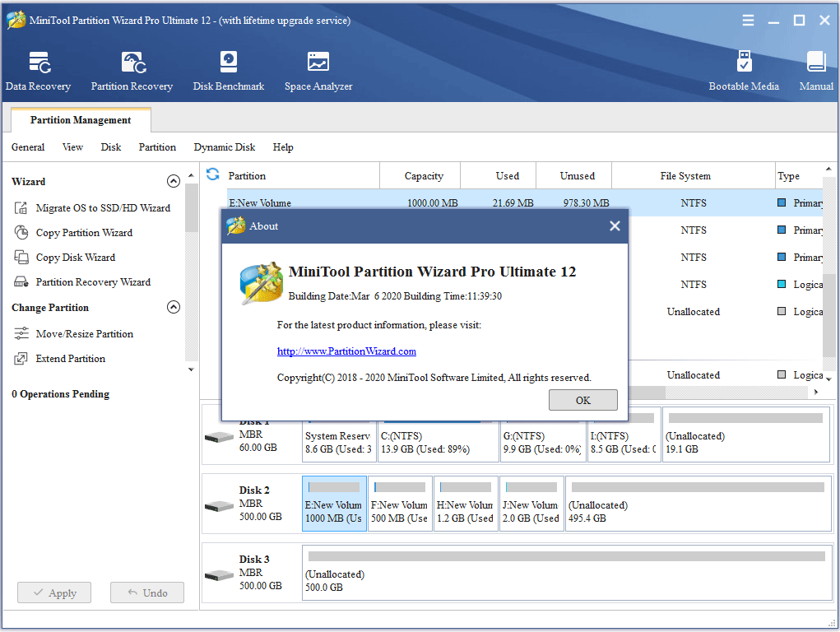Launch Partition Recovery from toolbar
Viewport: 840px width, 632px height.
132,72
